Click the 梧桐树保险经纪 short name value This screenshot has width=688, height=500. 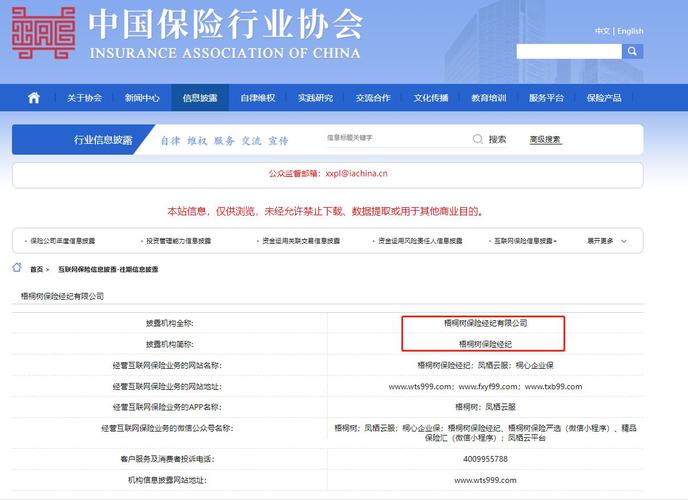click(485, 344)
